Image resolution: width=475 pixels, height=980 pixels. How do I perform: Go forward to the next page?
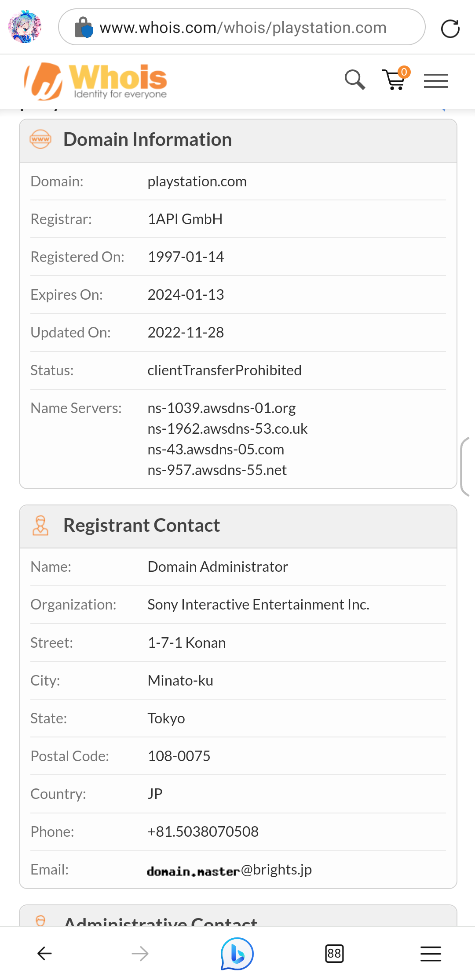point(140,953)
